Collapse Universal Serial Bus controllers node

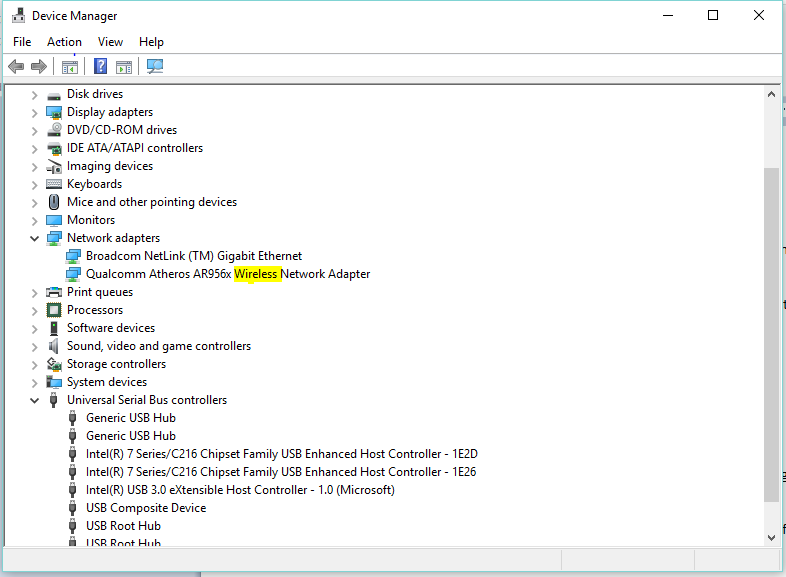[x=35, y=401]
